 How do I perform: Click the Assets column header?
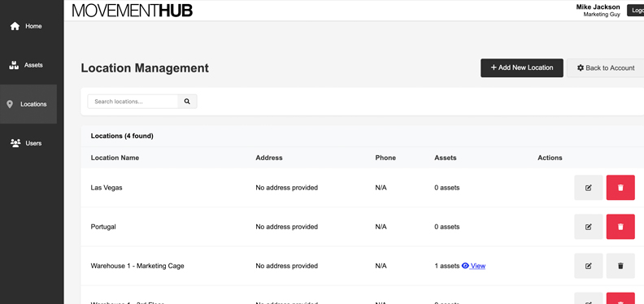(x=446, y=158)
